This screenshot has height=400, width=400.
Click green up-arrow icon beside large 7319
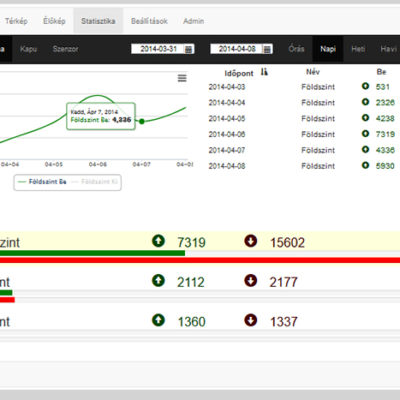pyautogui.click(x=158, y=241)
